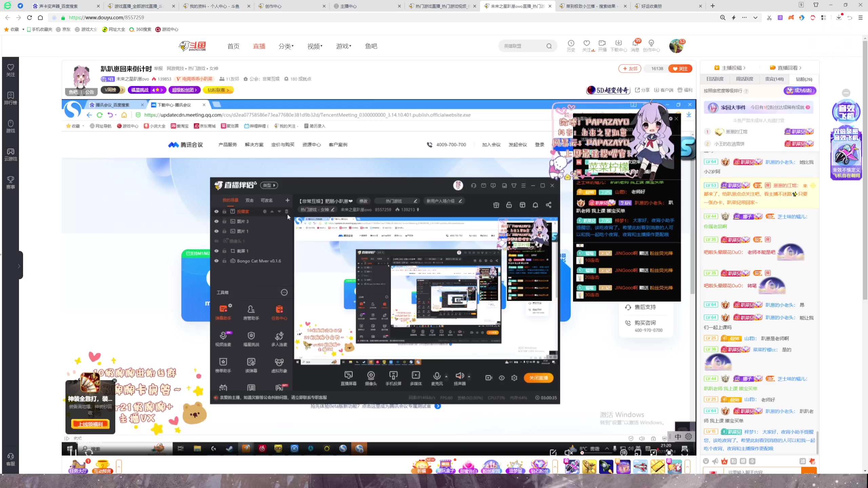This screenshot has height=488, width=868.
Task: Open the 创作中心 lightbulb icon
Action: tap(651, 46)
